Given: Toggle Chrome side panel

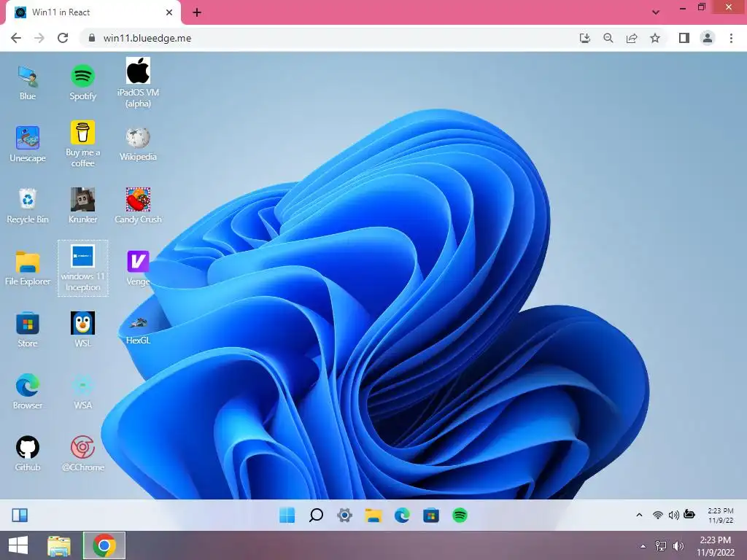Looking at the screenshot, I should tap(684, 38).
